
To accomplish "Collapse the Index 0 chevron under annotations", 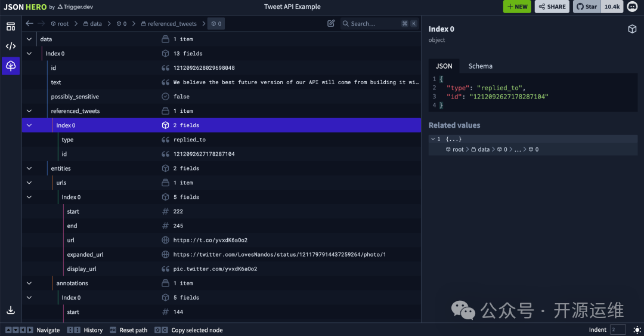I will tap(29, 298).
